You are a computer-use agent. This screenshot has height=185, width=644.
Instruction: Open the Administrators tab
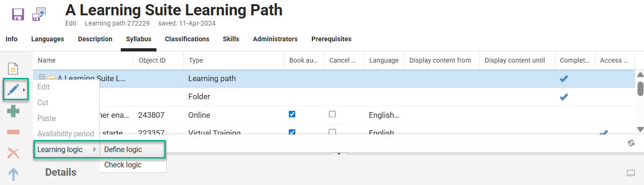point(275,39)
